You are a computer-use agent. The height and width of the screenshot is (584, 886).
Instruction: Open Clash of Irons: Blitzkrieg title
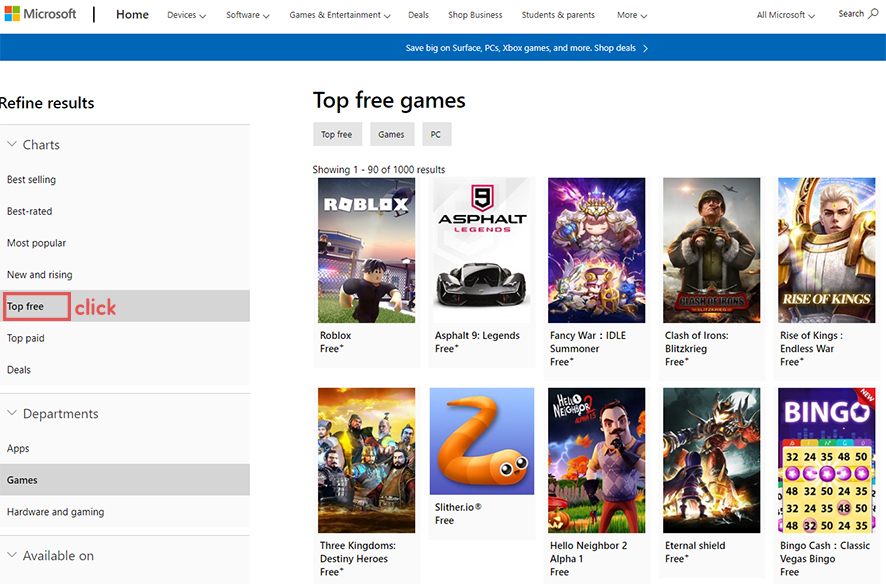(x=697, y=342)
